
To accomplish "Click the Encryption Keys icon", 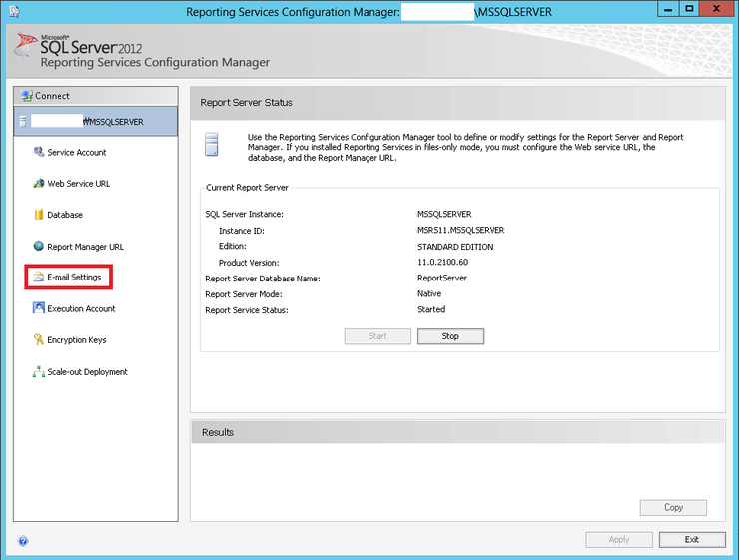I will [x=39, y=340].
